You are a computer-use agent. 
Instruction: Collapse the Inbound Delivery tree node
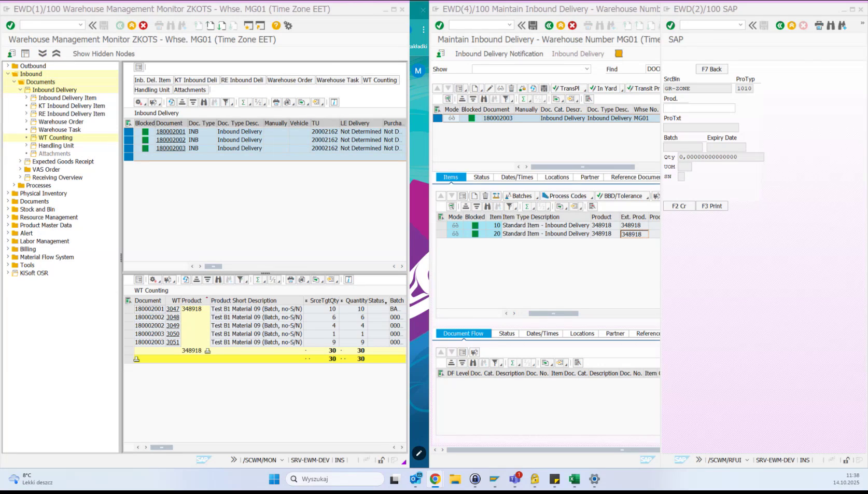point(20,89)
